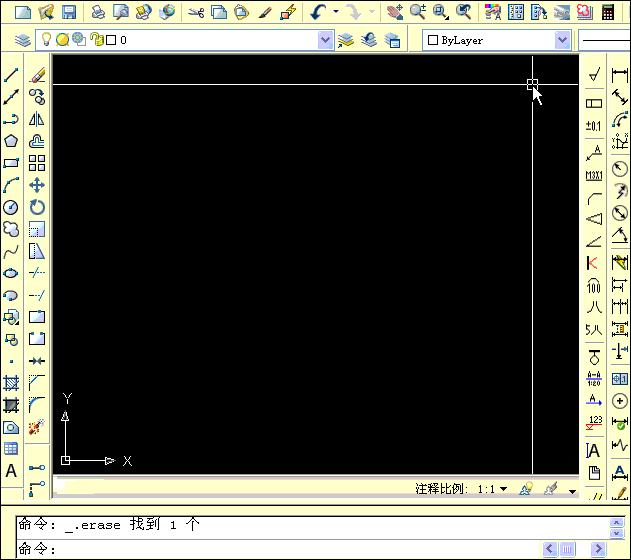
Task: Click the Move tool
Action: click(x=37, y=185)
